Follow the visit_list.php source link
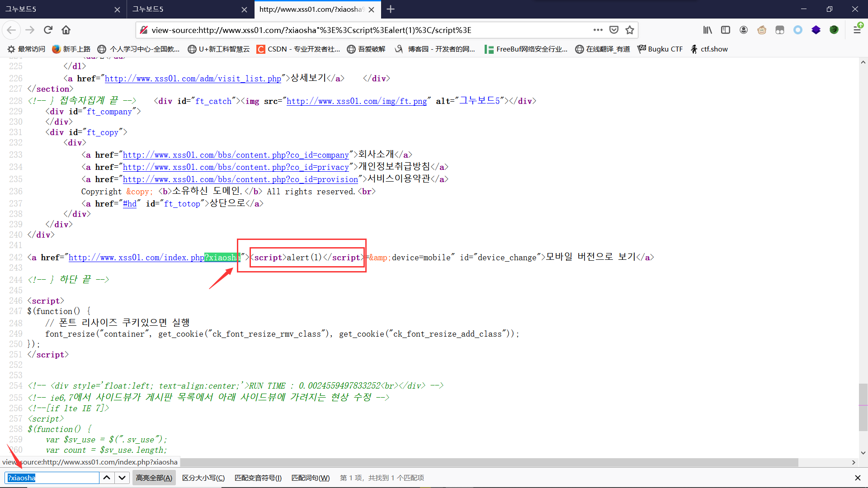 pyautogui.click(x=193, y=79)
